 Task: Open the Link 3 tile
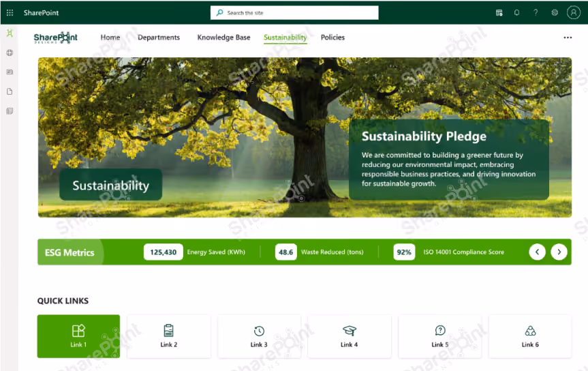[x=259, y=336]
